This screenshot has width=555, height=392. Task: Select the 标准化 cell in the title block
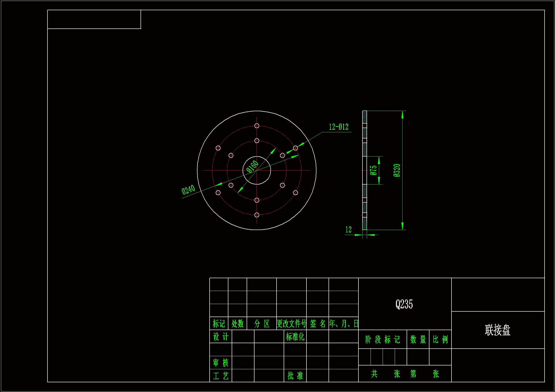pyautogui.click(x=295, y=337)
